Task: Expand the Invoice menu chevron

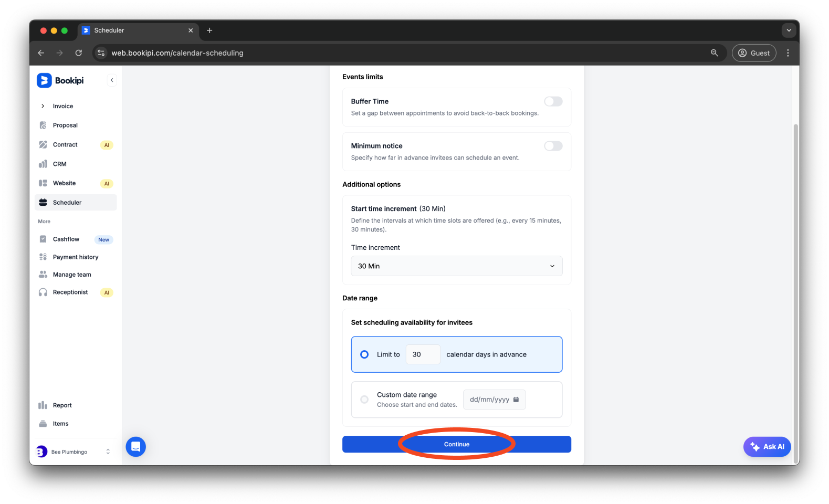Action: [43, 106]
